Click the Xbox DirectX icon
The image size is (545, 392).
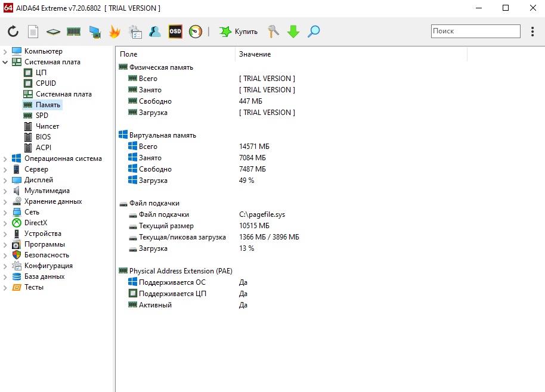coord(17,223)
